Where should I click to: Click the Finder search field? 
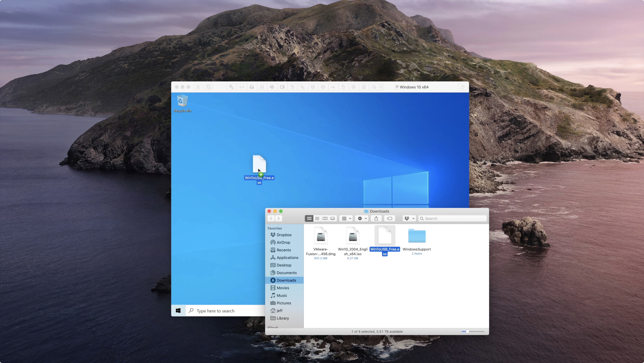(x=453, y=218)
